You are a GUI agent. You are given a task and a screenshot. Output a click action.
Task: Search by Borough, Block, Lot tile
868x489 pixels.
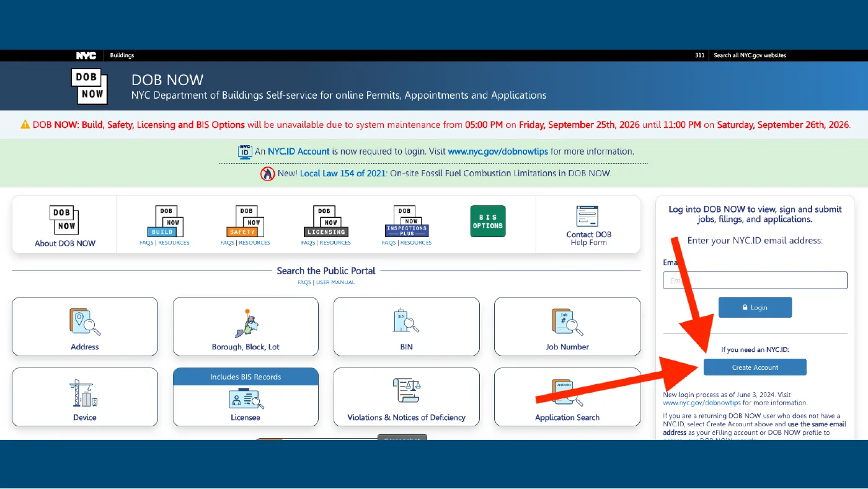tap(246, 326)
